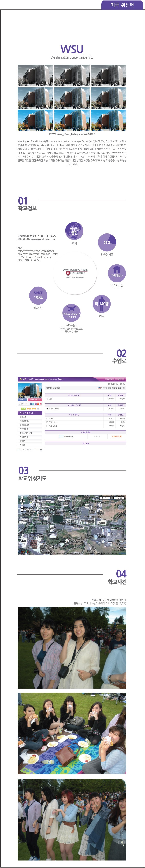Open 학교일반정보 in the sidebar menu
Image resolution: width=145 pixels, height=868 pixels.
coord(30,421)
